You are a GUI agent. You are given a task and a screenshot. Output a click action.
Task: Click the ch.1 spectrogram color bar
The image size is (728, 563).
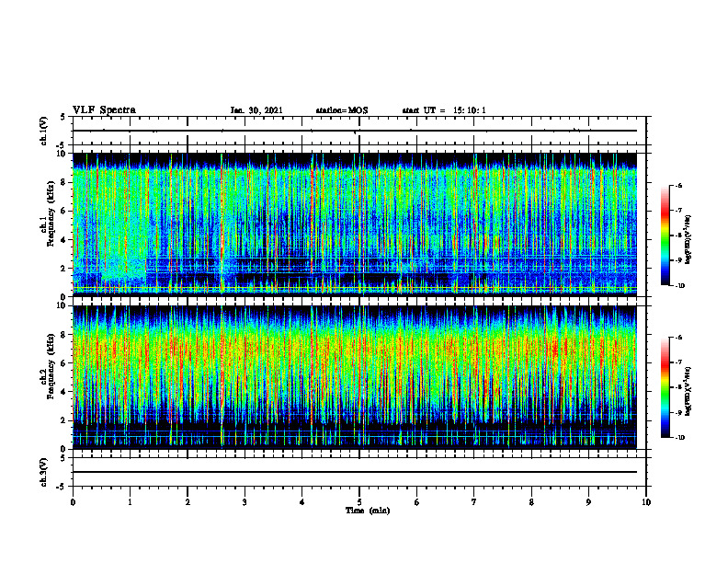(x=665, y=236)
